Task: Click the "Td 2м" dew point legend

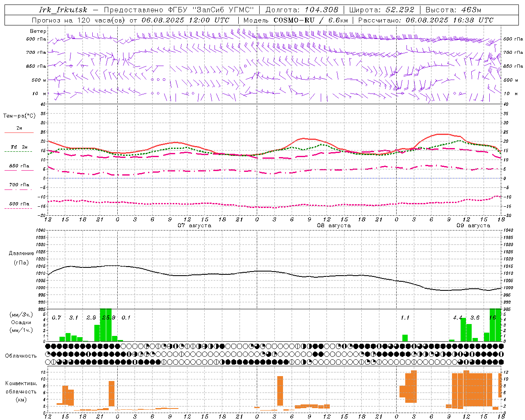Action: point(19,147)
